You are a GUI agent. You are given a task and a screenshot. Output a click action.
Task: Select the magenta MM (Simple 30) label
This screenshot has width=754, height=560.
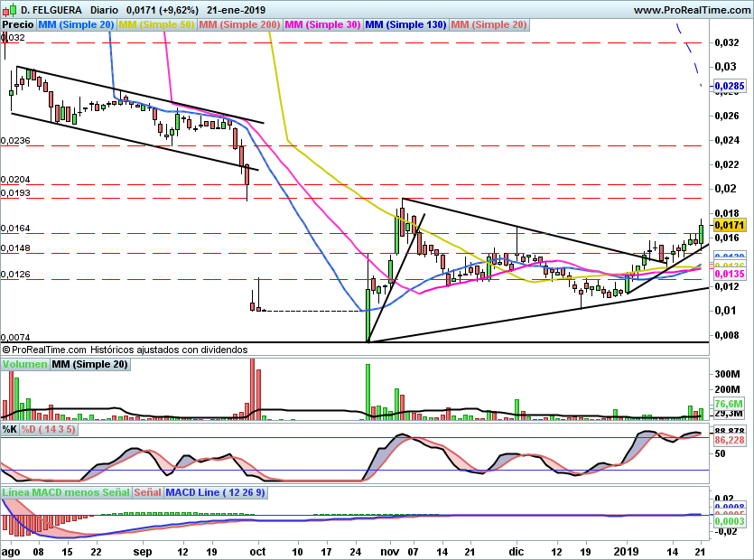click(x=321, y=24)
